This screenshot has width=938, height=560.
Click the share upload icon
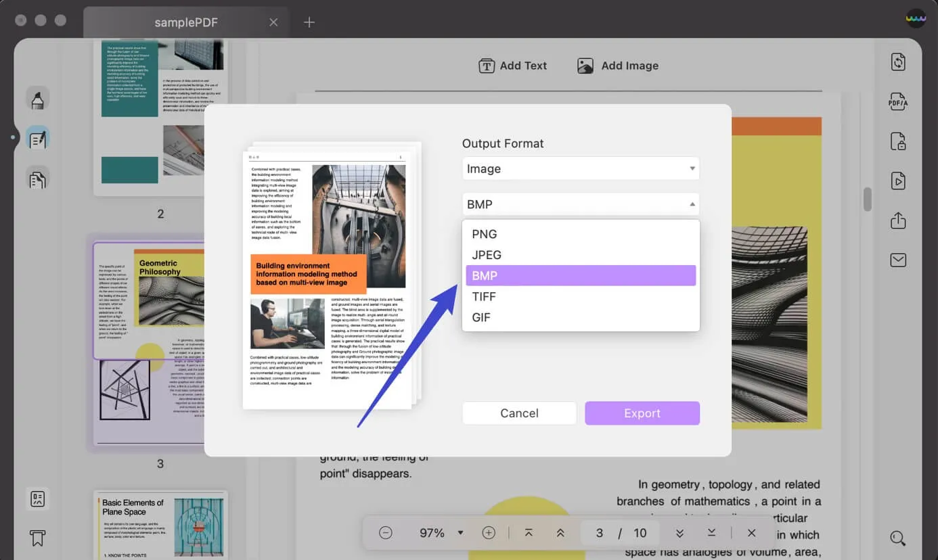coord(897,220)
